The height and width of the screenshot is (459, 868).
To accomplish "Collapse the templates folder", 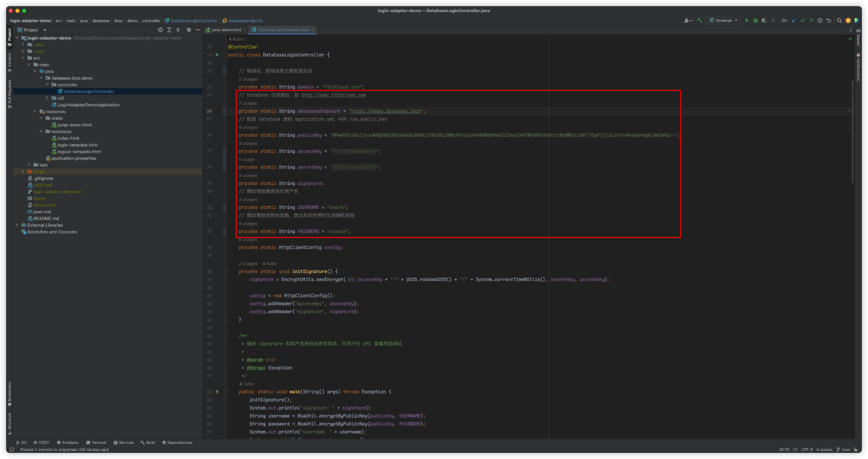I will [41, 131].
